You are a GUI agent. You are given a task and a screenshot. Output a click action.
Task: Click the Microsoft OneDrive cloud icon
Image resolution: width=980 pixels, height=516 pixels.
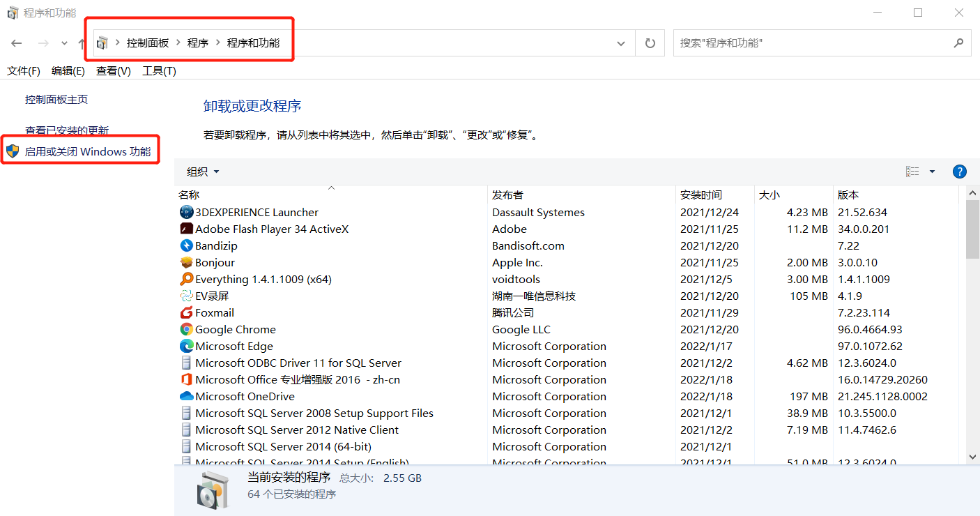186,396
